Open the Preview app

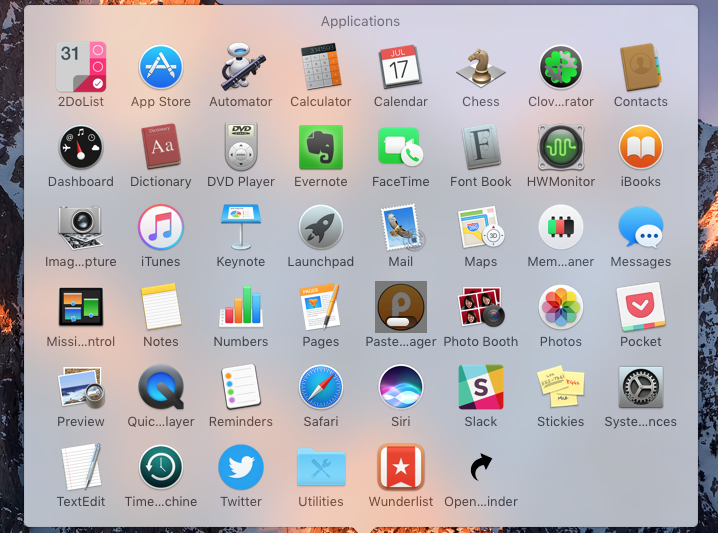coord(81,387)
